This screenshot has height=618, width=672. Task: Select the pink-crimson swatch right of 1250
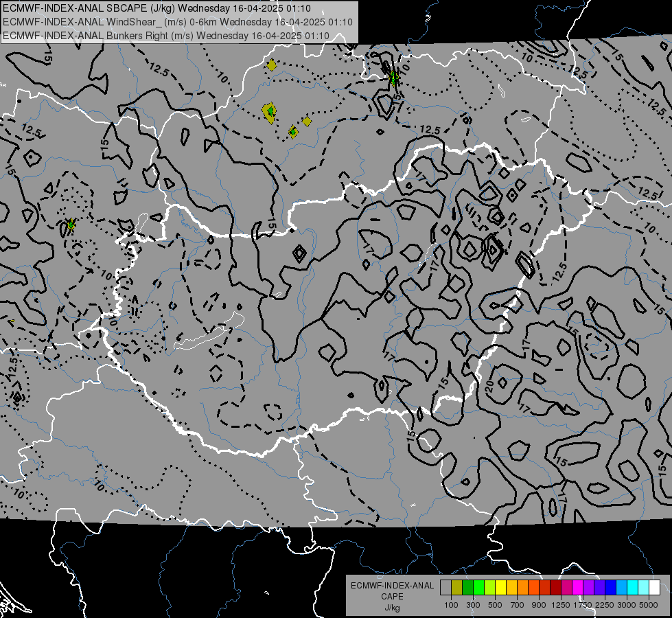click(x=566, y=588)
